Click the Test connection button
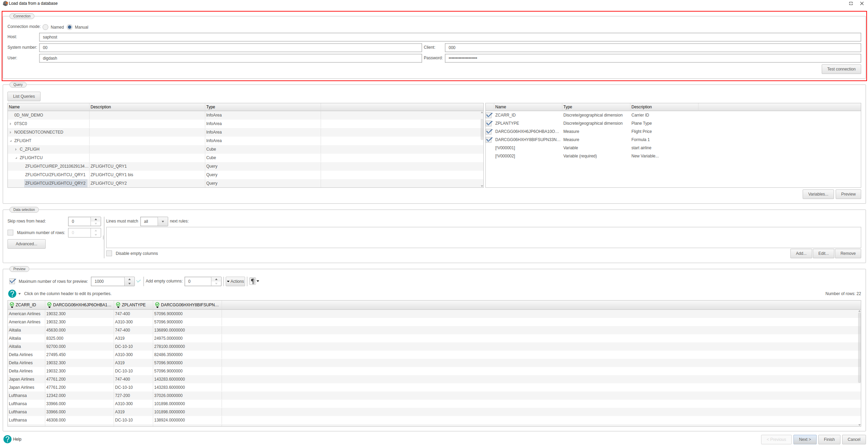Screen dimensions: 868x445 841,69
